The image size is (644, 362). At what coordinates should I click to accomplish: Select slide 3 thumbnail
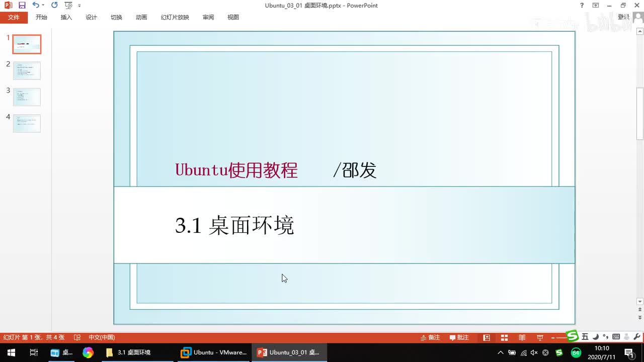[27, 97]
